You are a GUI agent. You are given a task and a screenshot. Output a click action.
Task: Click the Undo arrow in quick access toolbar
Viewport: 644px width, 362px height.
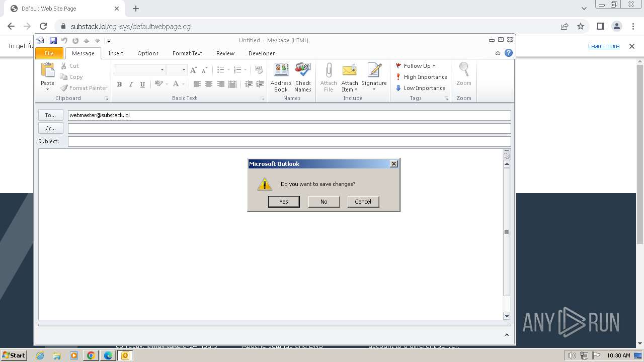tap(64, 41)
